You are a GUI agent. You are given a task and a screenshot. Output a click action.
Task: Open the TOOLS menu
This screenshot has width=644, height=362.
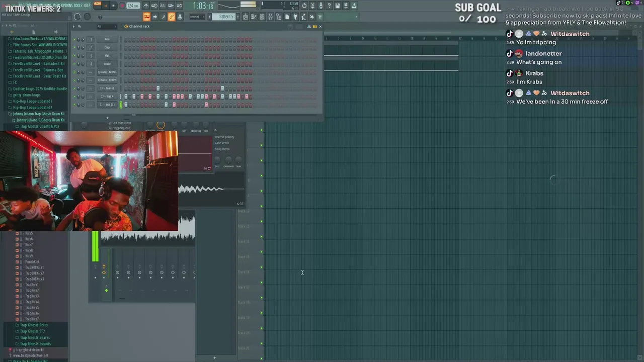78,6
